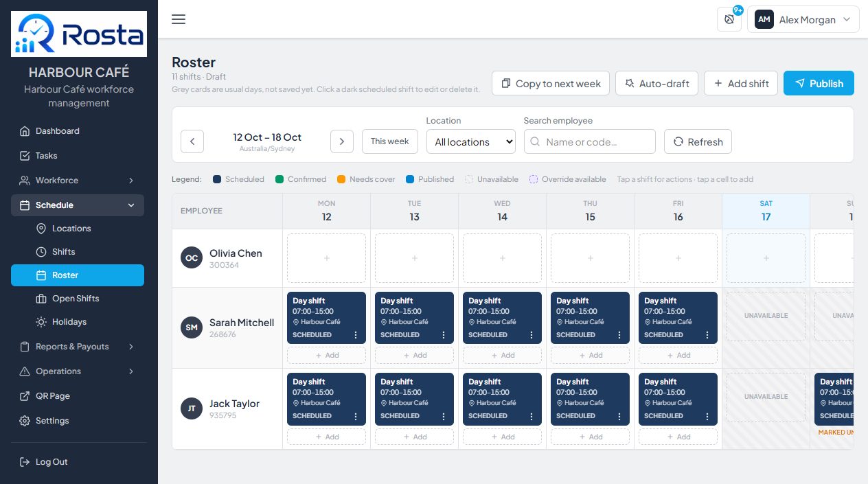This screenshot has width=868, height=484.
Task: Select the Roster submenu item
Action: tap(78, 275)
